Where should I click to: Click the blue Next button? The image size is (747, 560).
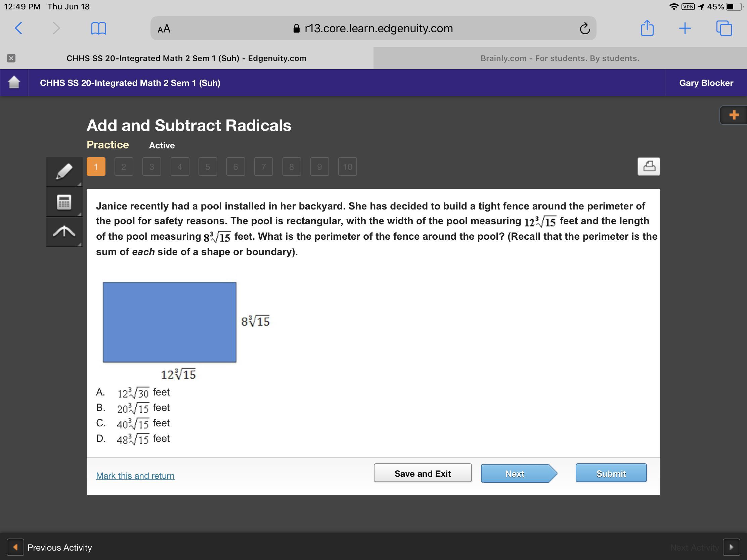(515, 473)
